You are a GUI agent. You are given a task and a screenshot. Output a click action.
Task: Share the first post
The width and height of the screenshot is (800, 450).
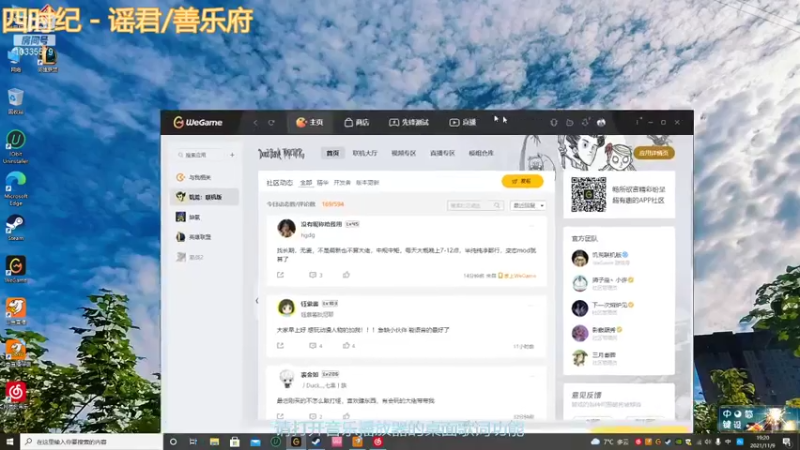point(280,275)
